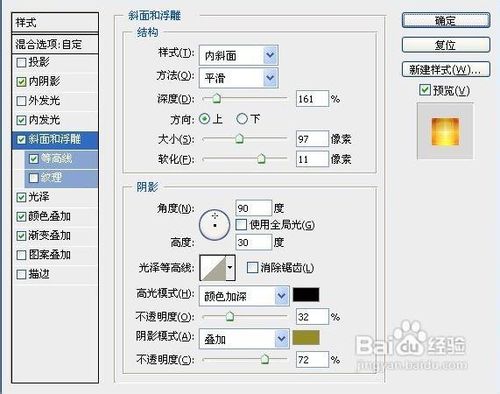Select the 内阴影 list item label
This screenshot has height=394, width=500.
tap(44, 81)
